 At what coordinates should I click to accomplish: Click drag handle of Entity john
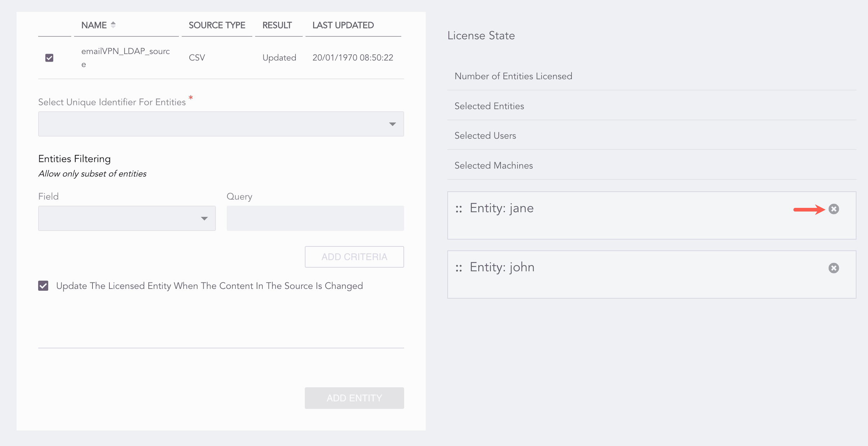click(458, 268)
